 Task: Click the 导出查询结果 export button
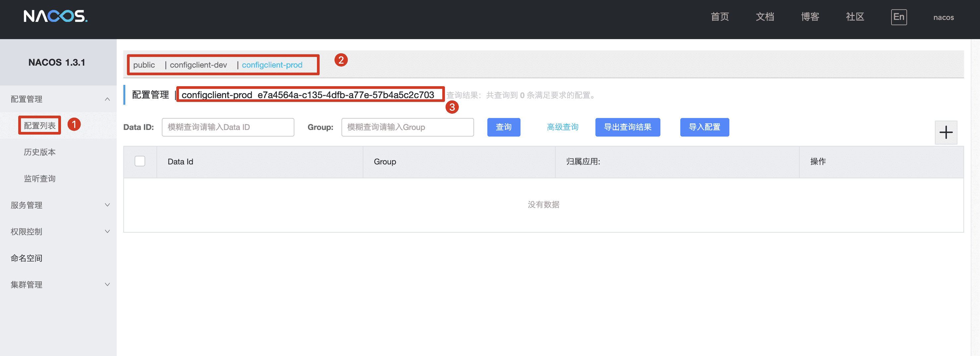627,127
